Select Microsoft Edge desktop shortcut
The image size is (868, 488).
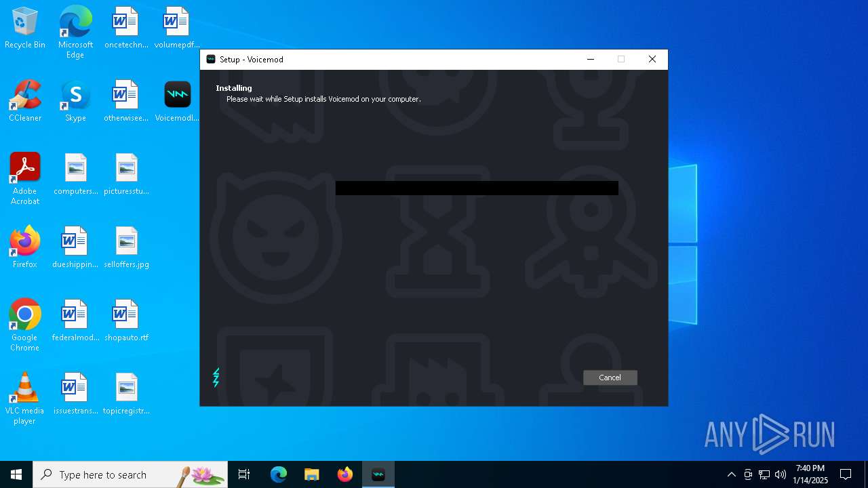click(75, 32)
